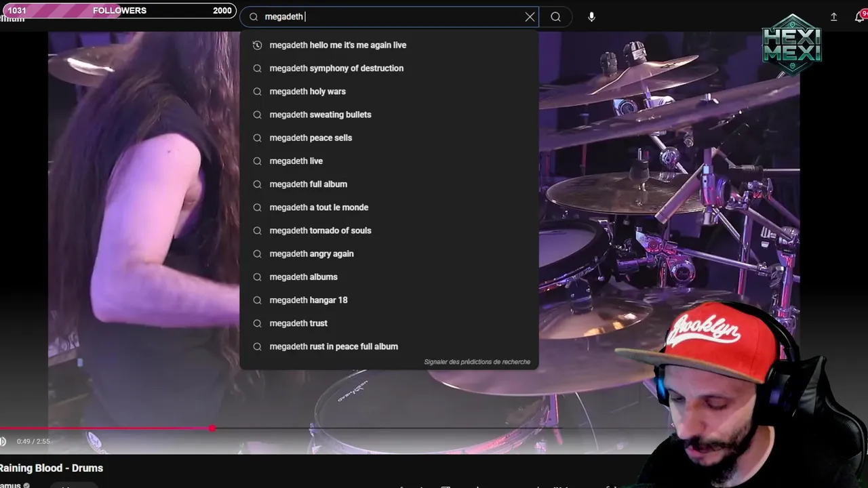Open the upload/create icon in the top bar

click(833, 17)
